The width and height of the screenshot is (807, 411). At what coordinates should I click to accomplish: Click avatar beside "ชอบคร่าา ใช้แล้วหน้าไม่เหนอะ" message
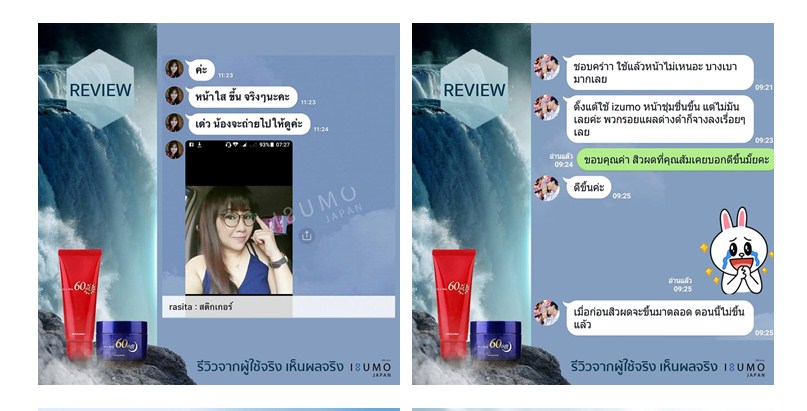[546, 67]
